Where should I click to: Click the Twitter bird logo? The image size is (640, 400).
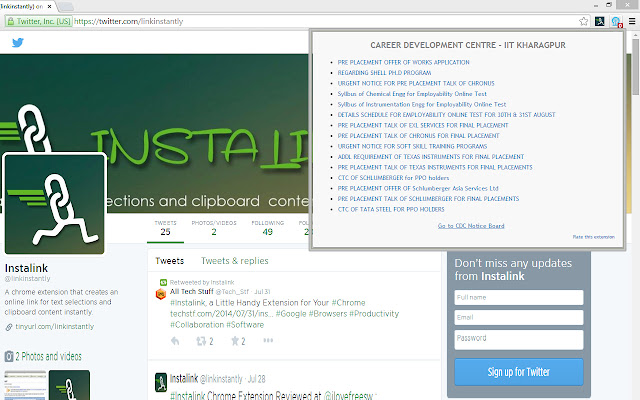[17, 43]
